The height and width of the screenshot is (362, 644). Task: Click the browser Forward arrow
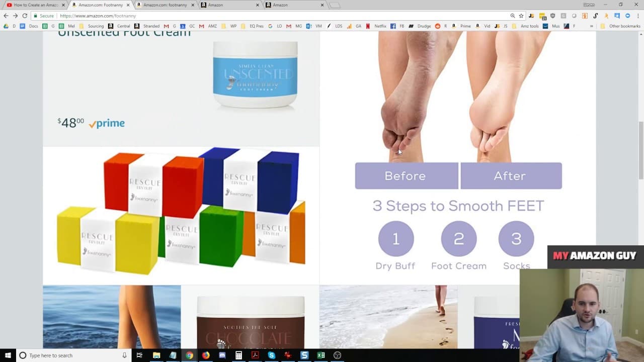click(x=15, y=16)
